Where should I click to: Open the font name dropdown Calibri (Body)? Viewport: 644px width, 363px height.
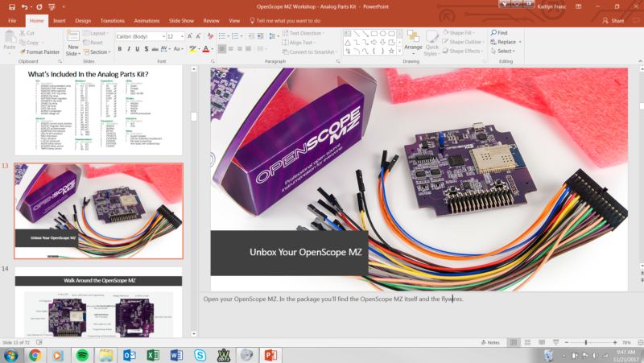coord(163,36)
